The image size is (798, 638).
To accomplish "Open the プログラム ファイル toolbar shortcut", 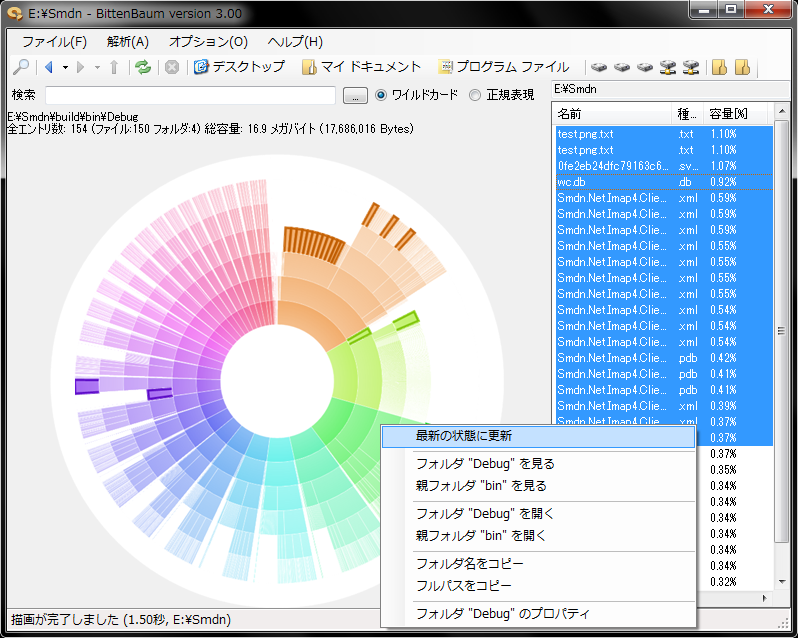I will tap(503, 67).
